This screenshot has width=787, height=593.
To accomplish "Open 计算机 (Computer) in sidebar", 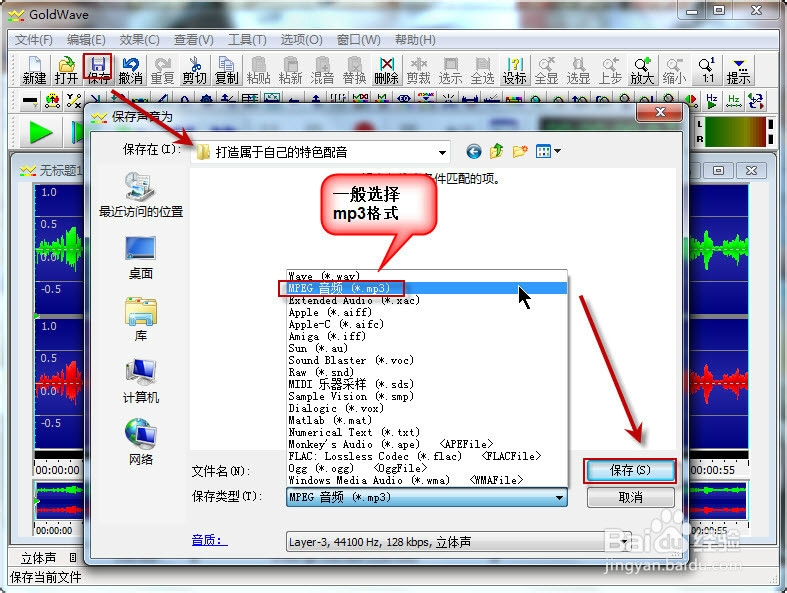I will 141,381.
